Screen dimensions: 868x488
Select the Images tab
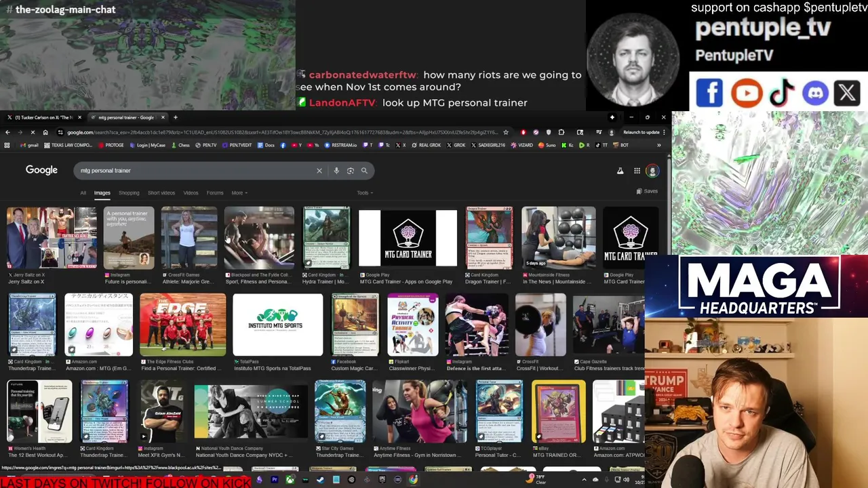102,193
